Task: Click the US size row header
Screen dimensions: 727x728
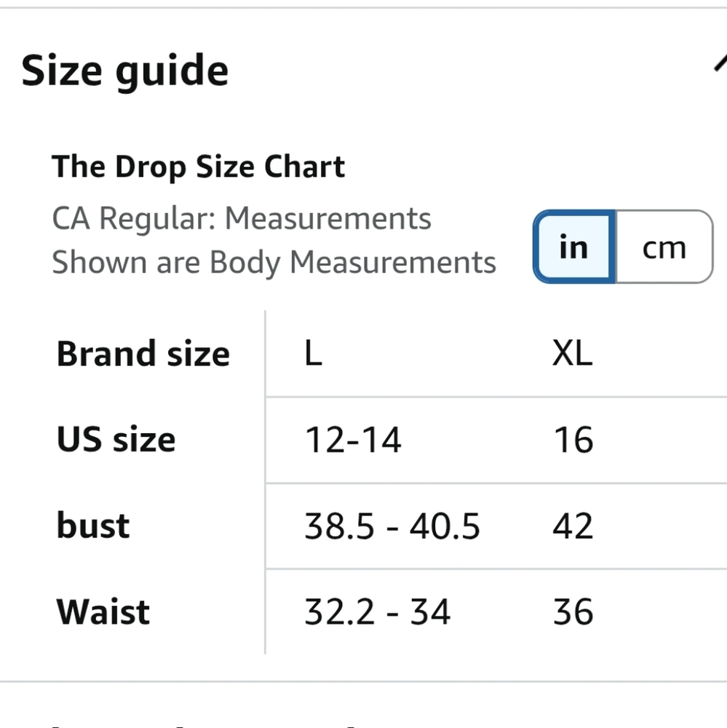Action: coord(116,440)
